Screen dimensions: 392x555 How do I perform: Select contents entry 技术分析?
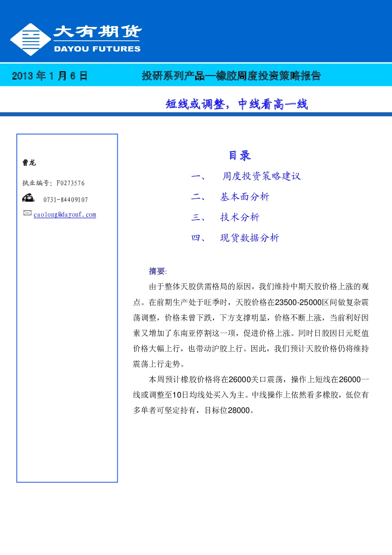239,217
